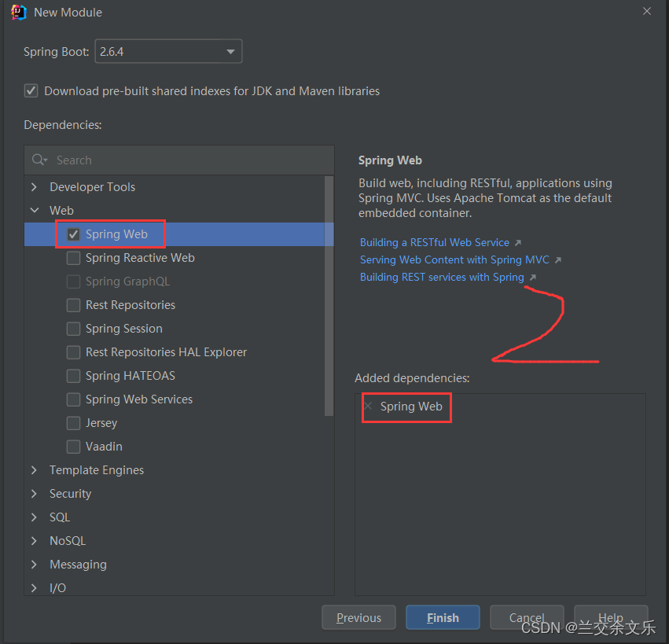Open Building a RESTful Web Service link
Screen dimensions: 669x644
tap(434, 242)
